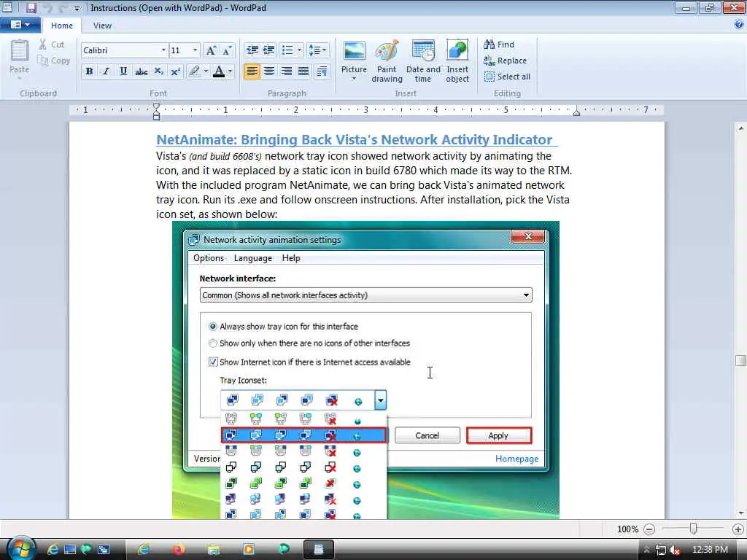Insert a Paint drawing
The width and height of the screenshot is (747, 560).
click(387, 61)
